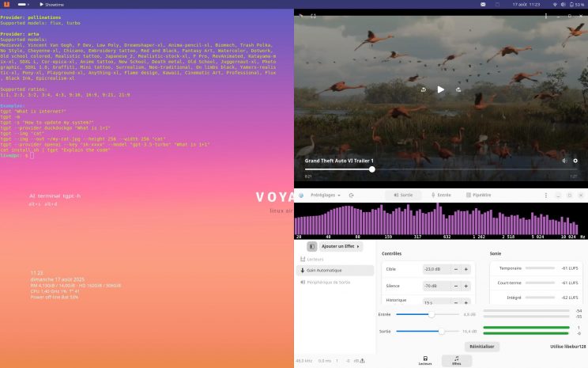Click the warning icon in status bar
Image resolution: width=588 pixels, height=368 pixels.
[362, 361]
